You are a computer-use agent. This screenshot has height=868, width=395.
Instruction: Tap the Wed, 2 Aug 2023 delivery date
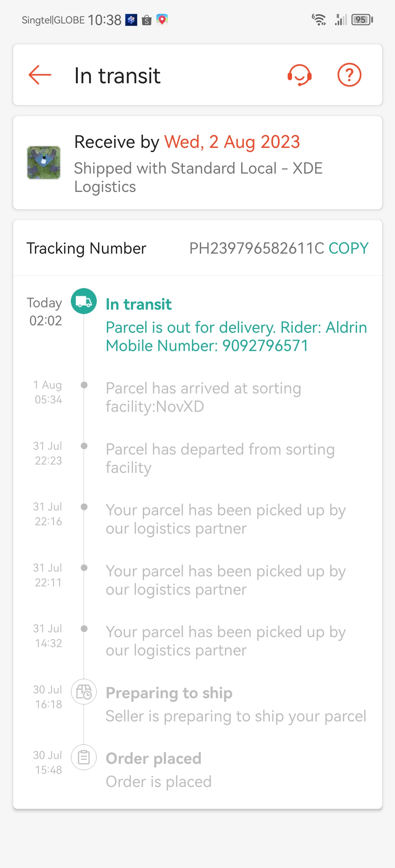pyautogui.click(x=232, y=142)
